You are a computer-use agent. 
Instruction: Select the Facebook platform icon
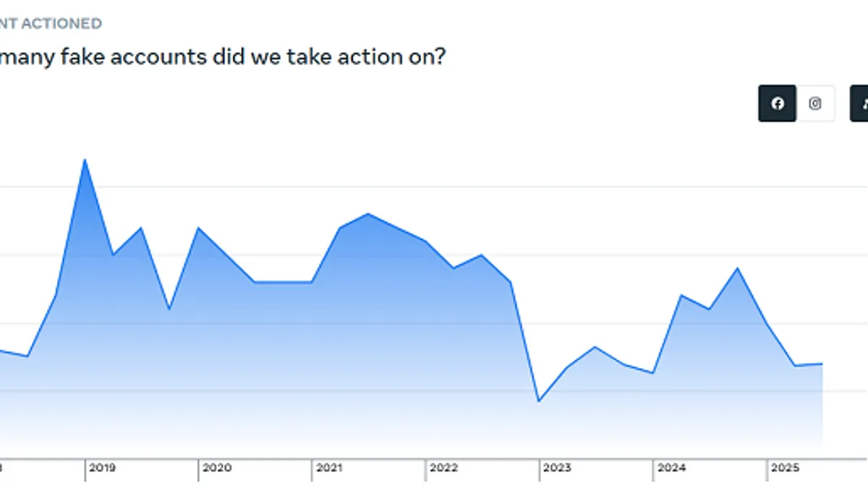777,103
